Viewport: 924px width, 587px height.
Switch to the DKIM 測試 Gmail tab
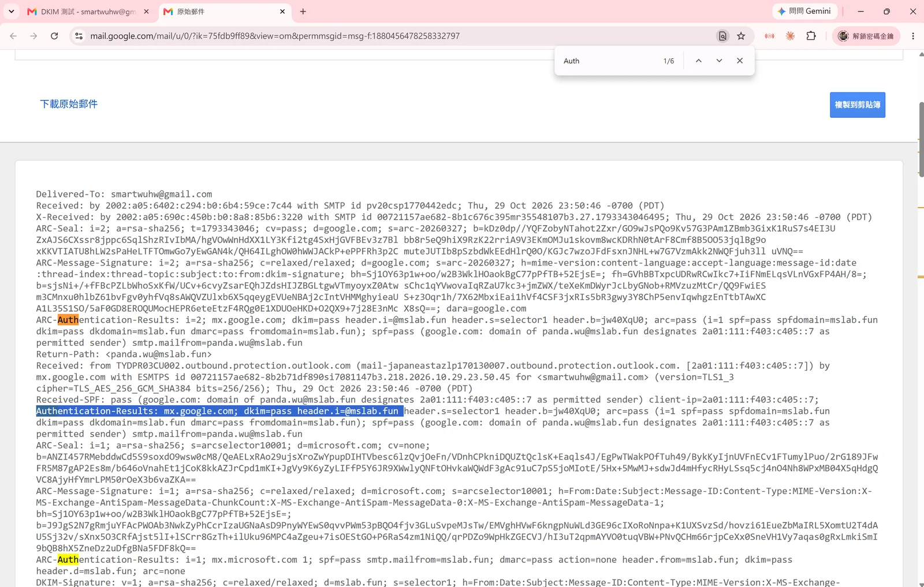point(87,12)
